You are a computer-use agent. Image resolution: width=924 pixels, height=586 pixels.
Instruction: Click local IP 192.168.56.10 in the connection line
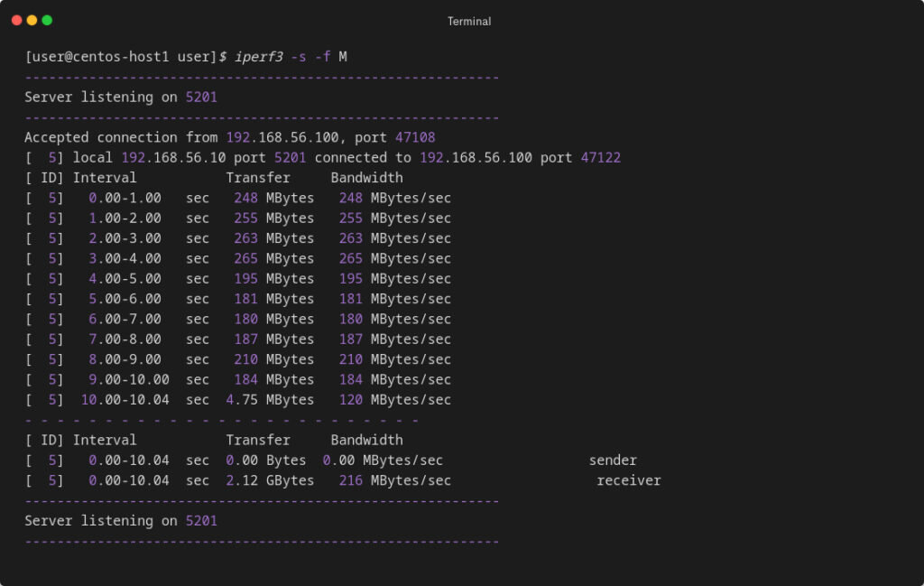173,157
